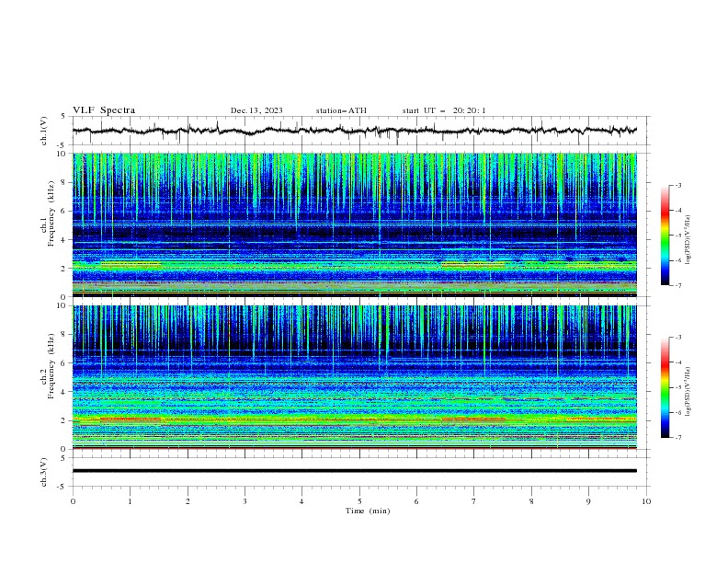Click the ch.2 color scale bar

pos(665,387)
